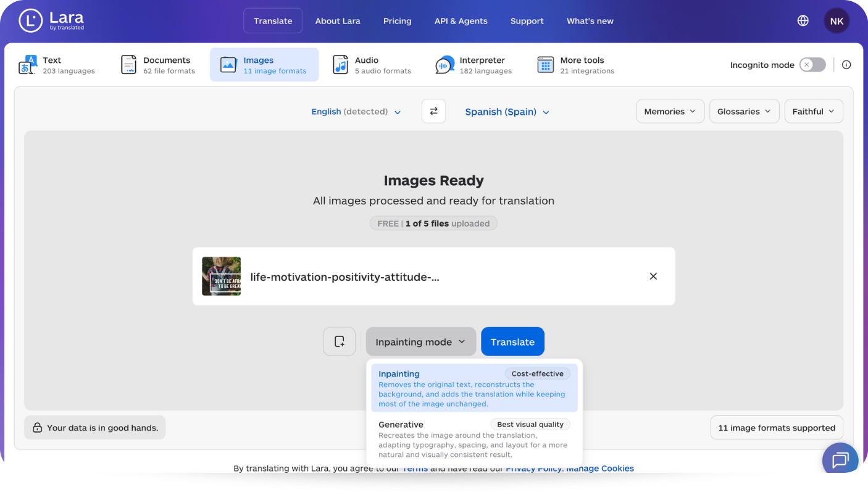Switch to the Text tab
Screen dimensions: 868x500
click(57, 65)
